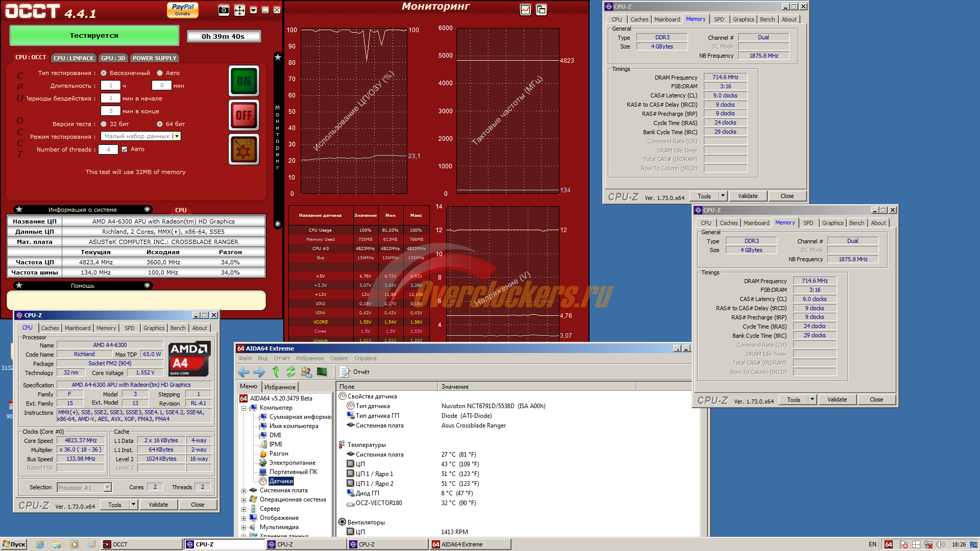980x551 pixels.
Task: Click the AIDA64 back arrow icon
Action: pyautogui.click(x=244, y=372)
